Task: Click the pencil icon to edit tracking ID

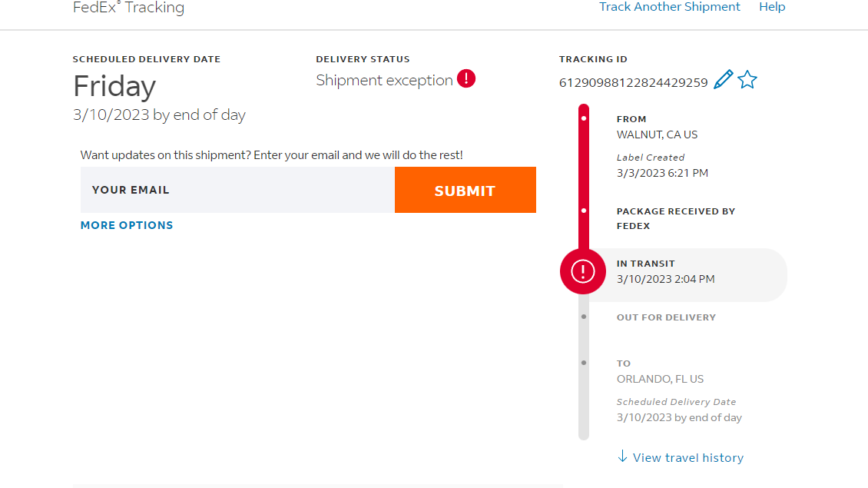Action: click(x=723, y=80)
